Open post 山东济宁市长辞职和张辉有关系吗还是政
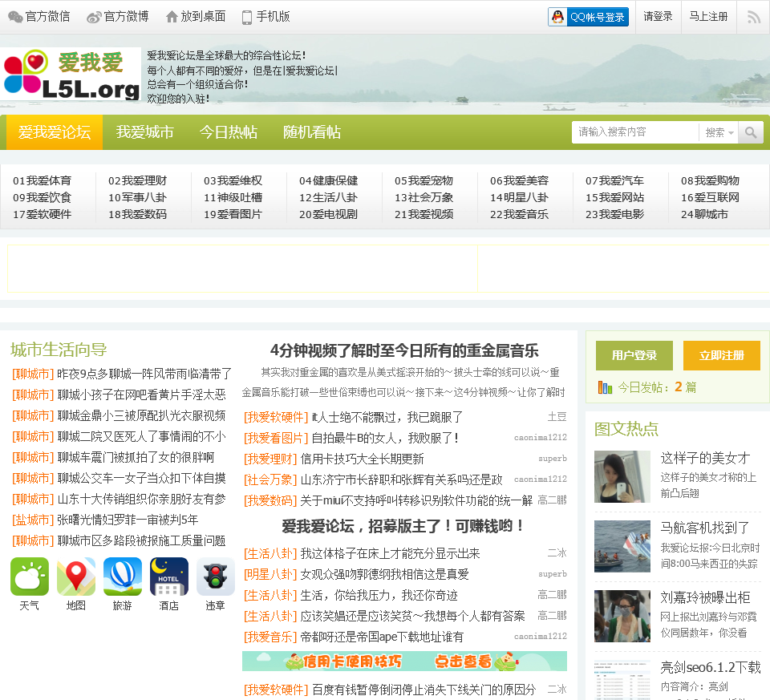 [401, 479]
